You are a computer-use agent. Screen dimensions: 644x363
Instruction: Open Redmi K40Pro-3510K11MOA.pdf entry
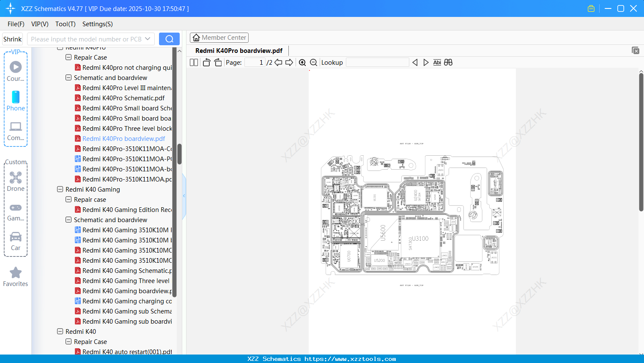coord(123,179)
